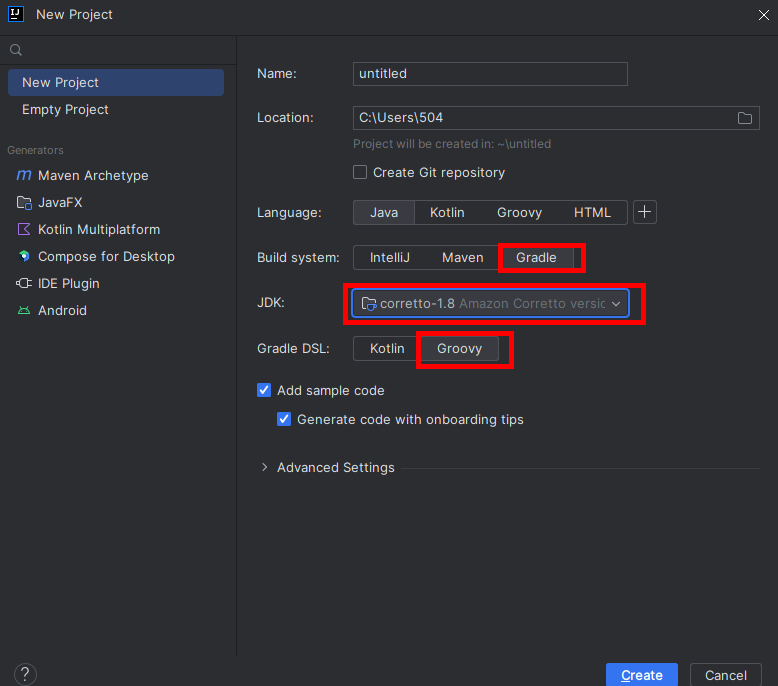Select Groovy as the language
Screen dimensions: 778x686
(519, 212)
